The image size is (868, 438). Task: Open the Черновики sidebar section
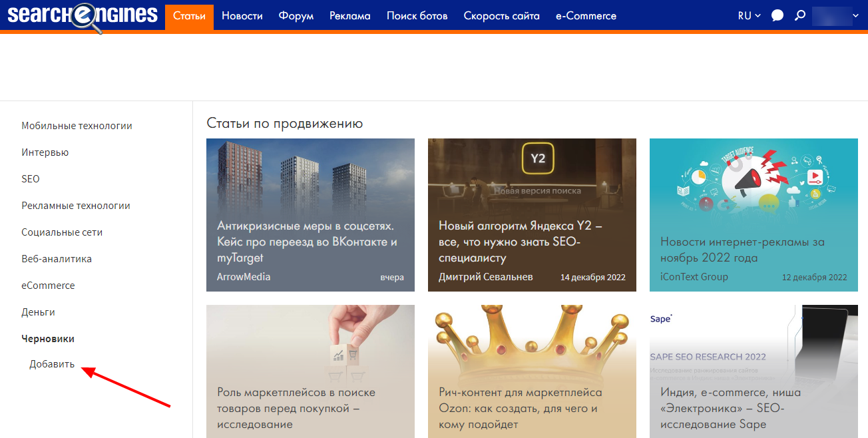48,339
